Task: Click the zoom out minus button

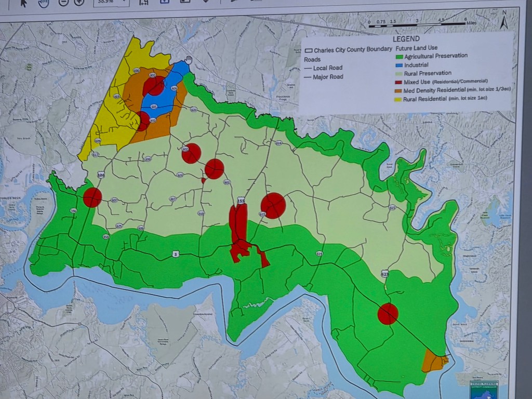Action: click(x=63, y=2)
